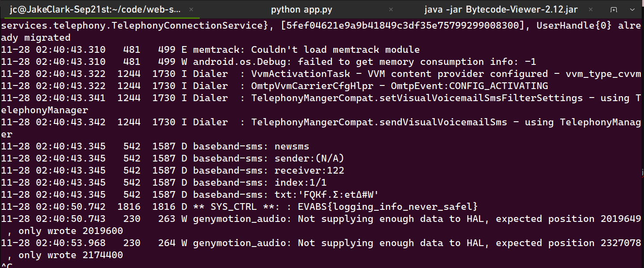This screenshot has height=268, width=644.
Task: Click the memtrack module error line
Action: pos(210,50)
